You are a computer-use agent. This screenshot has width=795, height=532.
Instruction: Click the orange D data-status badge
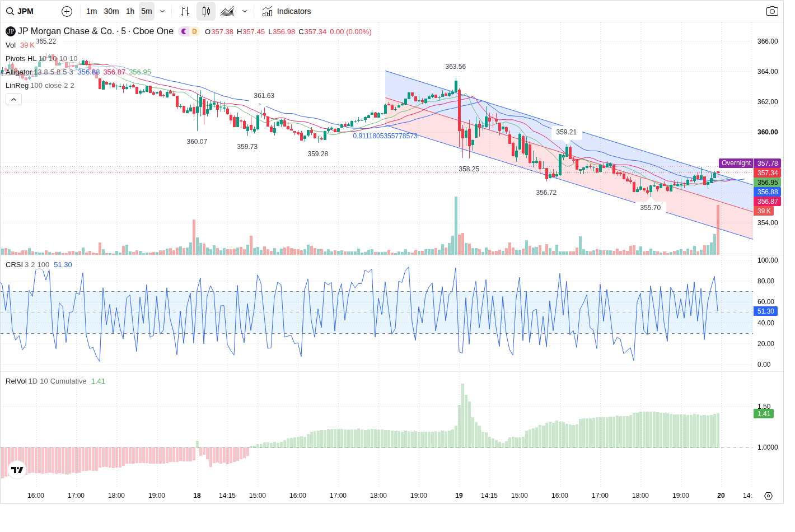tap(194, 31)
